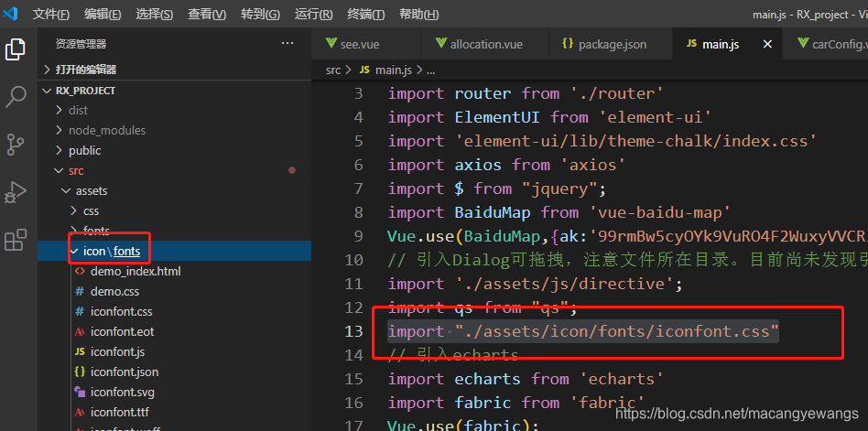Expand node_modules folder
The width and height of the screenshot is (868, 431).
[x=174, y=131]
